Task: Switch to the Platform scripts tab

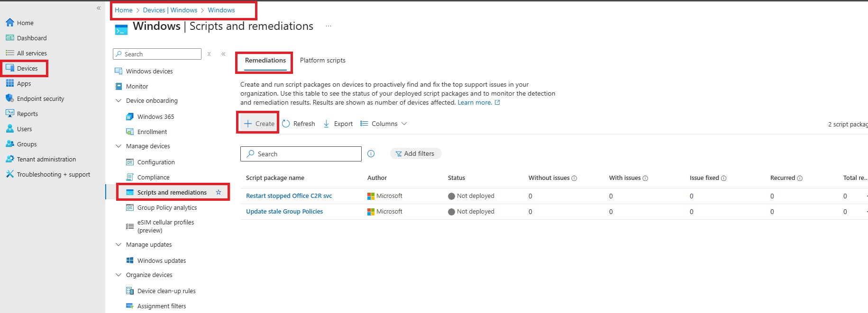Action: tap(323, 60)
